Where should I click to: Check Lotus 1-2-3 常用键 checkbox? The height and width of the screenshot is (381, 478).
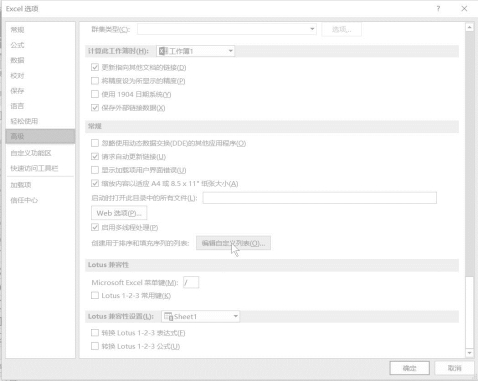95,295
